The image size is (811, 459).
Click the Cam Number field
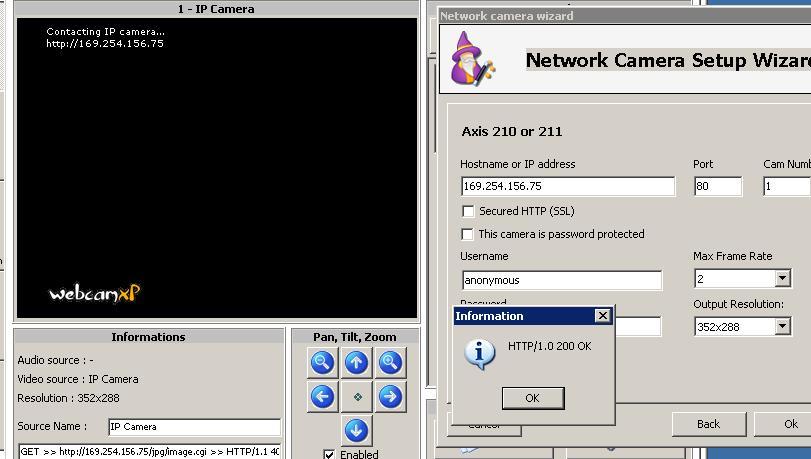tap(787, 186)
